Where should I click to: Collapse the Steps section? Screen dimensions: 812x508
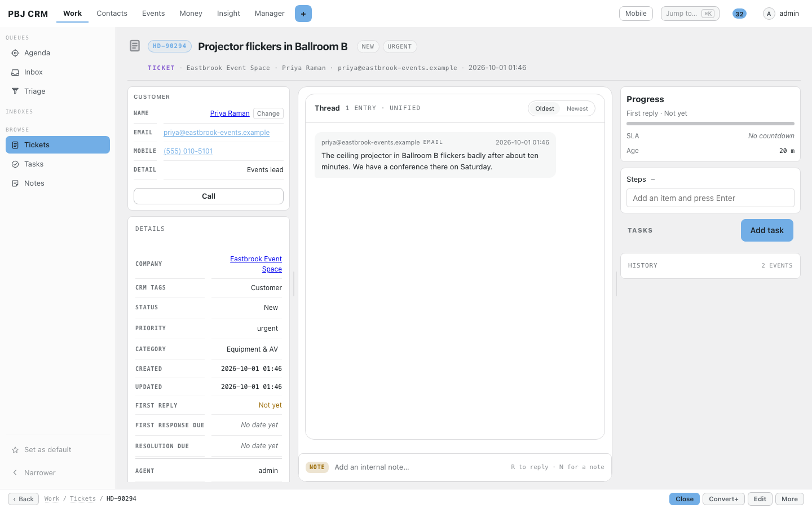653,179
